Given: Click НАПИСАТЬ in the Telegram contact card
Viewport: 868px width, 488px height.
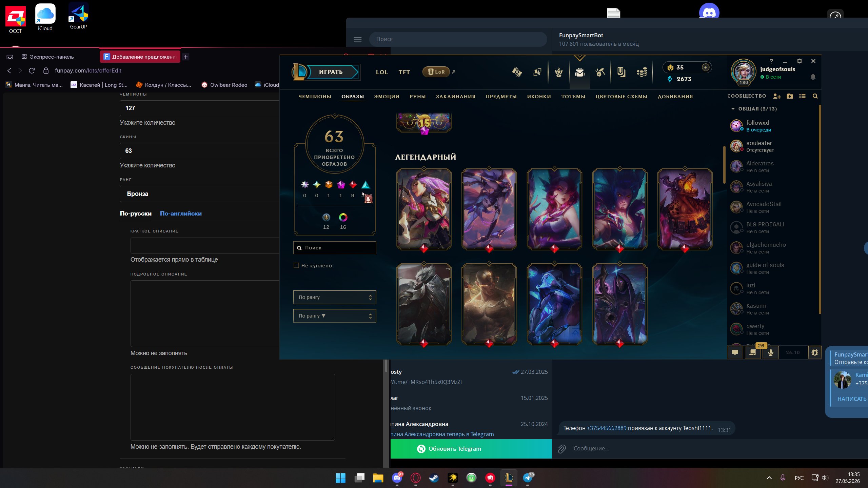Looking at the screenshot, I should 852,399.
